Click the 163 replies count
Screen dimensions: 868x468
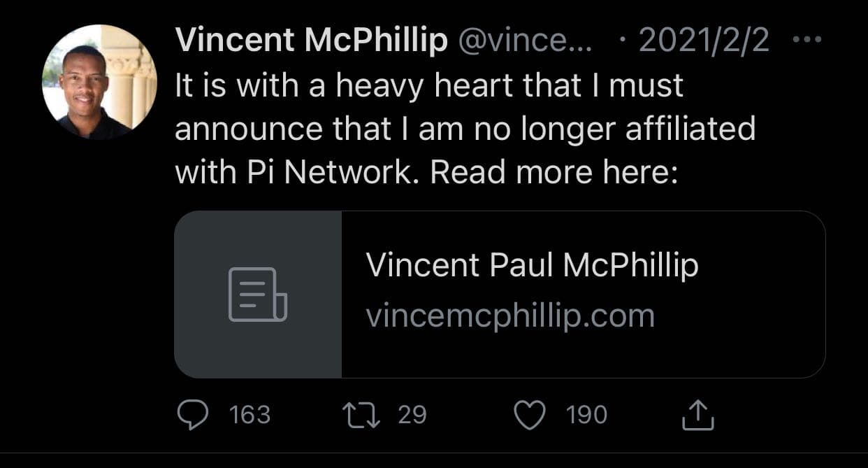(249, 416)
